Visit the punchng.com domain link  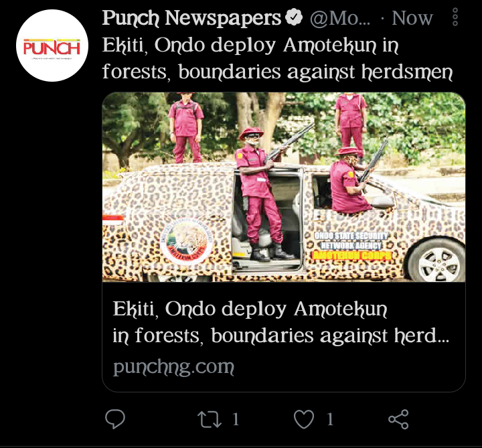[173, 367]
